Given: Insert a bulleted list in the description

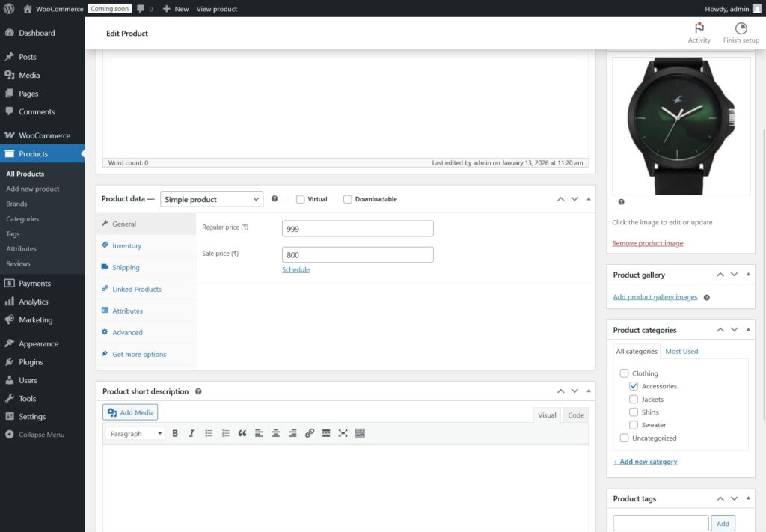Looking at the screenshot, I should coord(209,432).
